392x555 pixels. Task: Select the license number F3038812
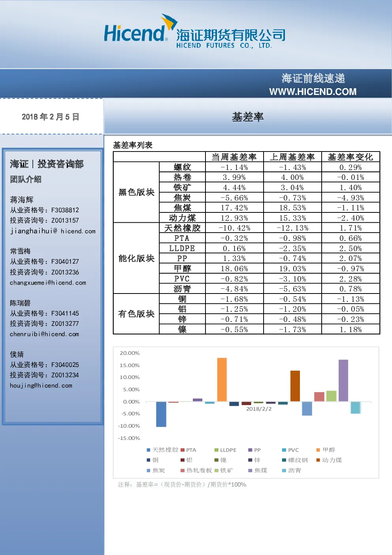pyautogui.click(x=65, y=210)
